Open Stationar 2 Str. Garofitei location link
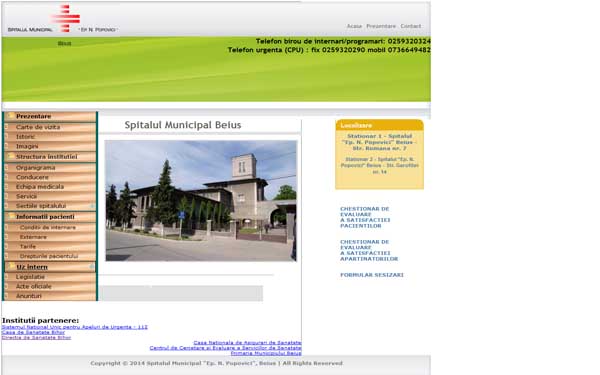Image resolution: width=600 pixels, height=375 pixels. tap(380, 165)
